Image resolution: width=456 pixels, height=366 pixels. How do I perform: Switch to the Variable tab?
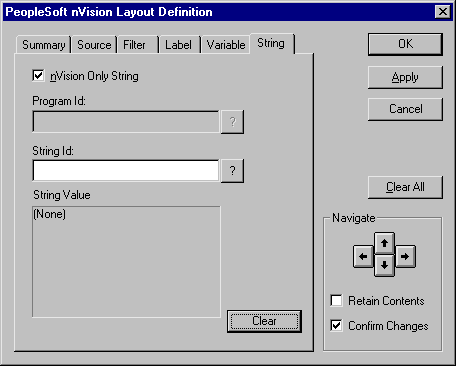(226, 45)
